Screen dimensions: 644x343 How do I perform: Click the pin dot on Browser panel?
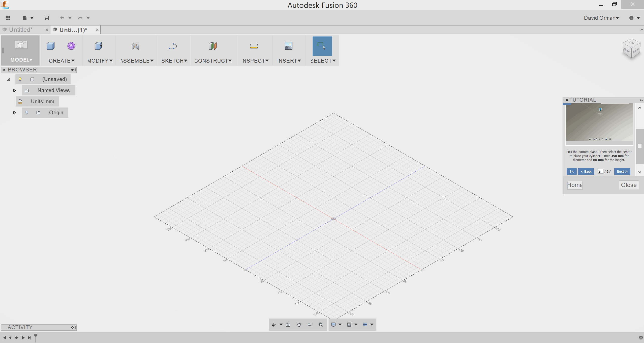[72, 70]
